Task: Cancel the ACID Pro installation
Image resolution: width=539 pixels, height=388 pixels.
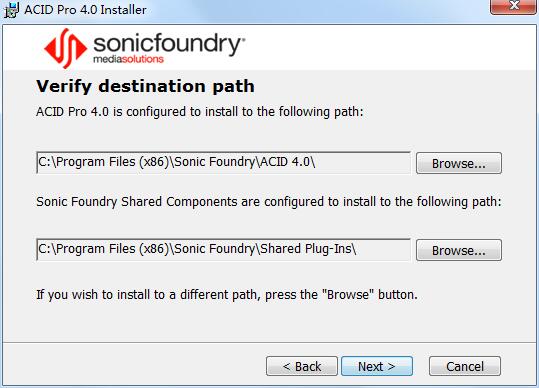Action: click(465, 366)
